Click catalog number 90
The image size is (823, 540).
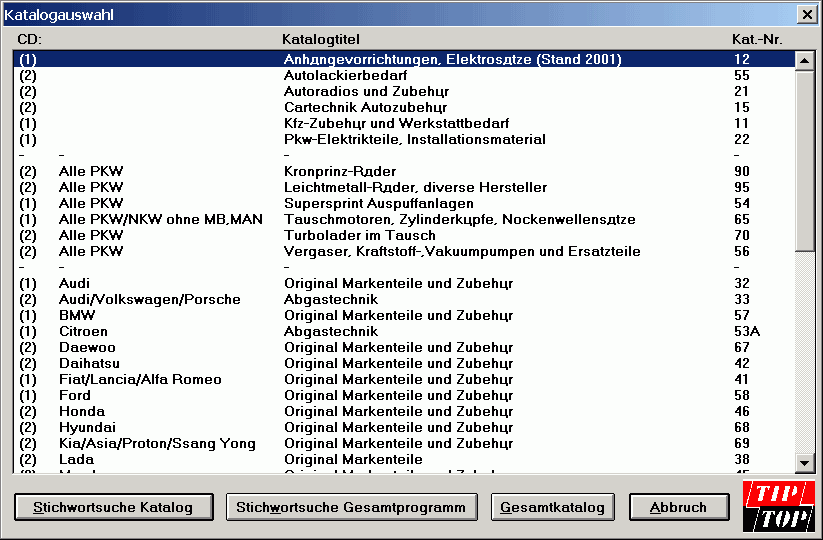pos(742,172)
